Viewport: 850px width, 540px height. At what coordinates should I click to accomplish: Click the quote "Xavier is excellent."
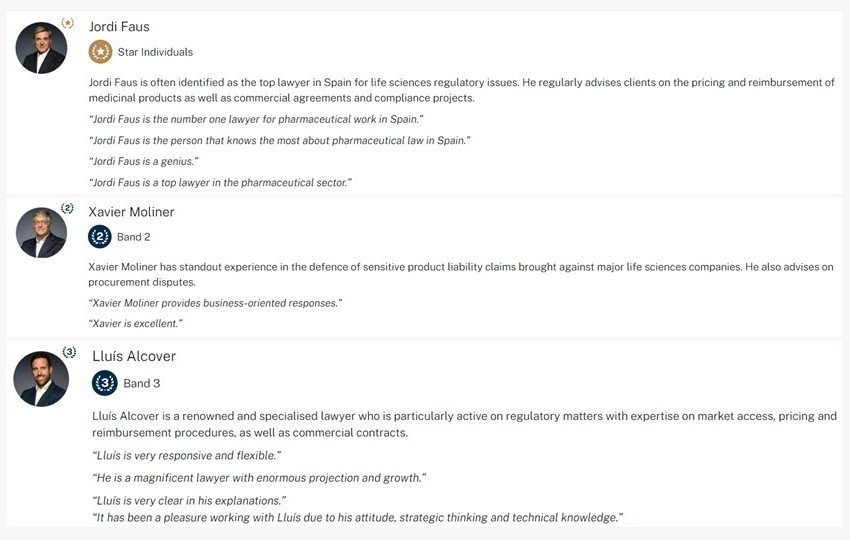136,324
